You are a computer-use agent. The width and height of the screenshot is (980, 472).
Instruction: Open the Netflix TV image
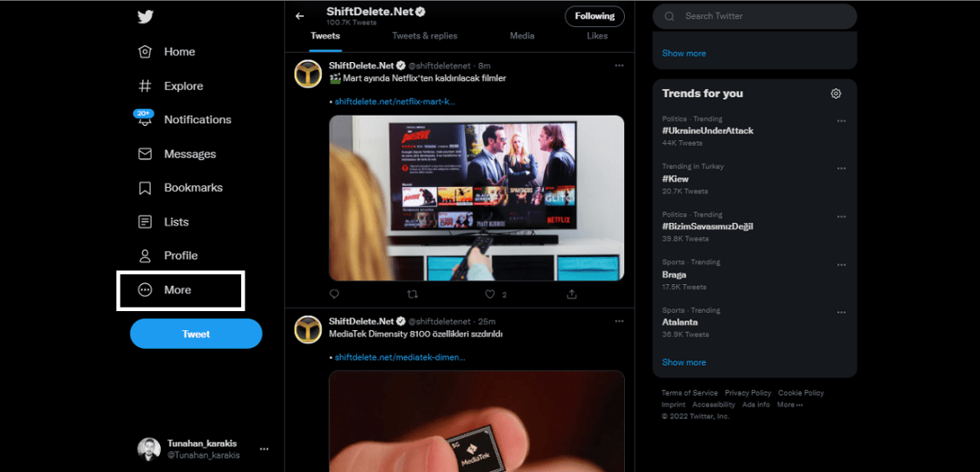click(477, 198)
